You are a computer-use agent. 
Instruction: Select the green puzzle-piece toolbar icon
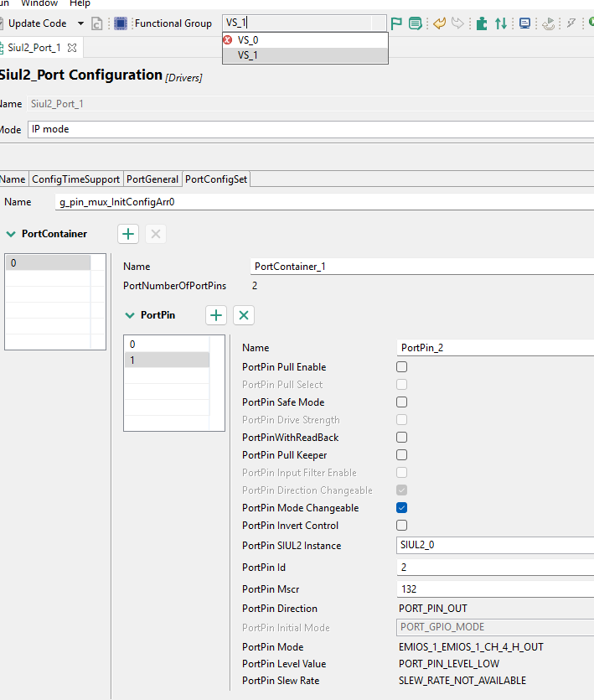480,23
